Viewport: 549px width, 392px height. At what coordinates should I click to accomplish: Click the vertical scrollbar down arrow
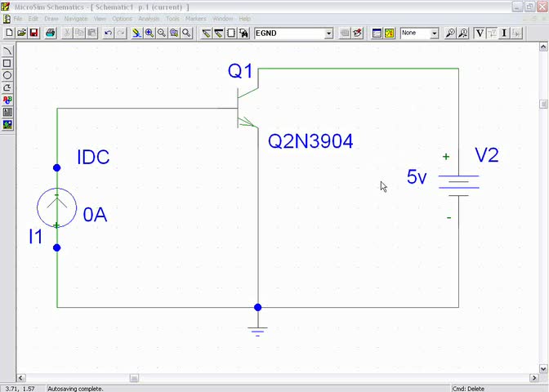(x=543, y=369)
